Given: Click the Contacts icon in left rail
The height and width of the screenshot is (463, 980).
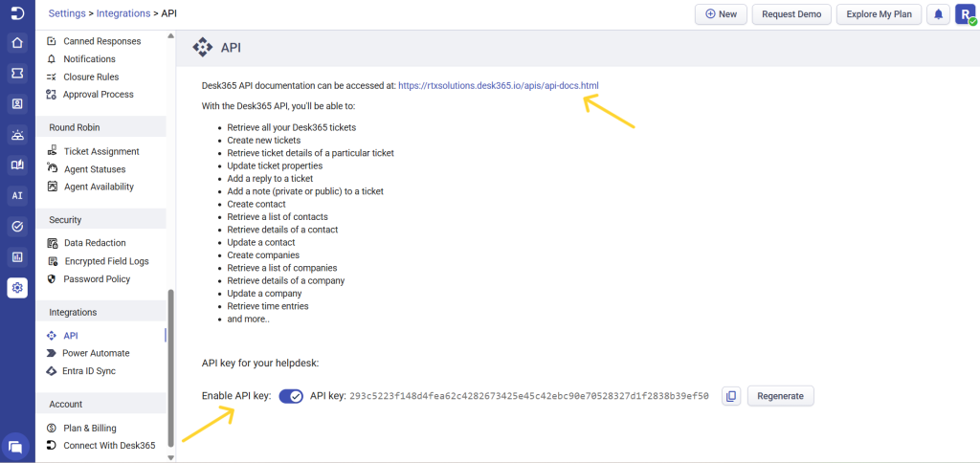Looking at the screenshot, I should click(17, 103).
